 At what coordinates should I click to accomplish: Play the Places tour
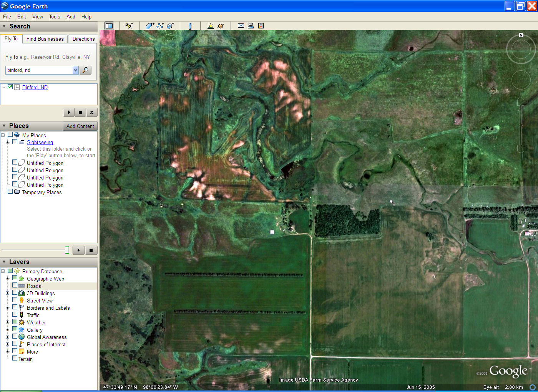click(78, 250)
